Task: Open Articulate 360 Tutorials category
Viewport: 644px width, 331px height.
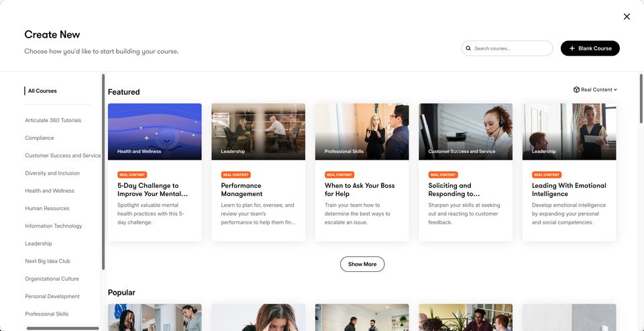Action: tap(53, 120)
